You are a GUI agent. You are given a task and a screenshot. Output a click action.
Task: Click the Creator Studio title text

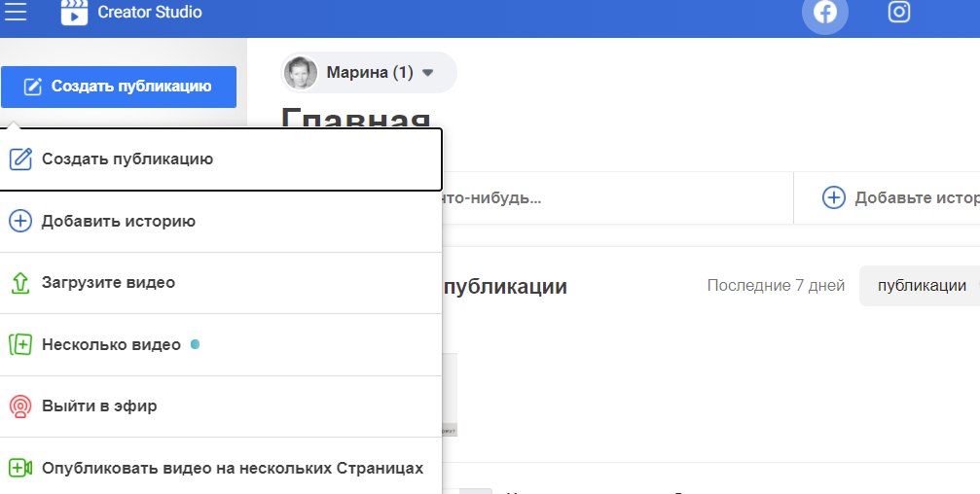(x=150, y=12)
